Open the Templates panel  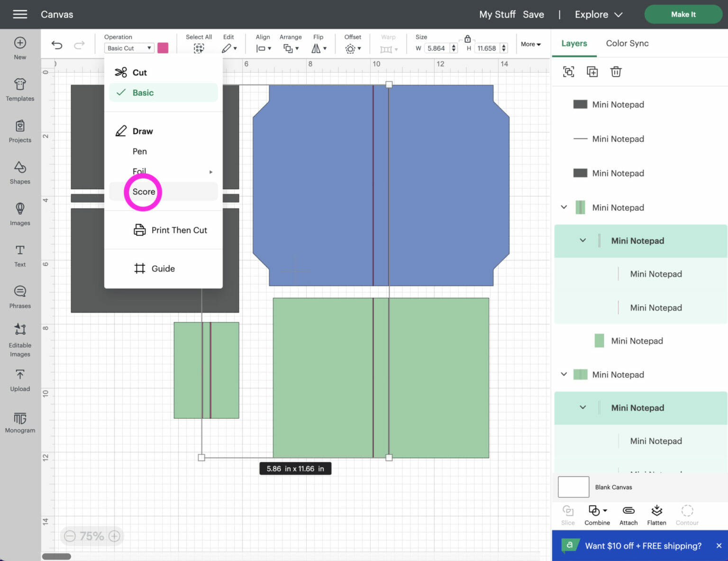point(20,89)
